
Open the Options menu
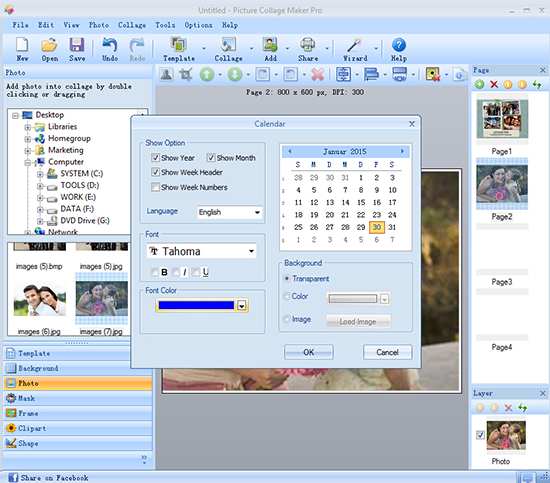point(198,25)
